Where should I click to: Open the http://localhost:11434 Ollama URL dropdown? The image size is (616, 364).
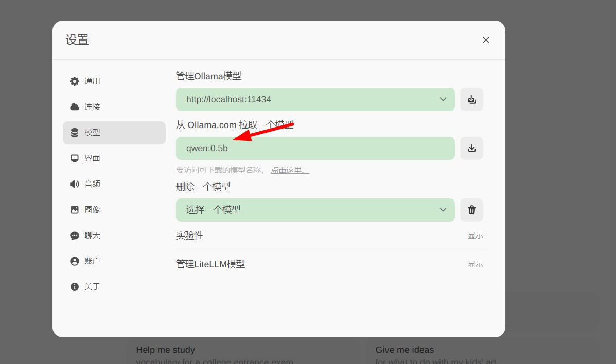pyautogui.click(x=315, y=99)
